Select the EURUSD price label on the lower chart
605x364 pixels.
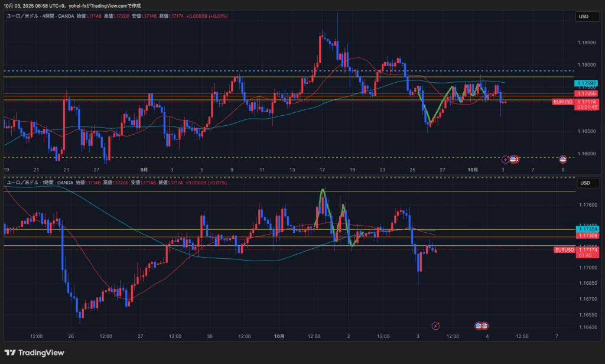tap(564, 250)
